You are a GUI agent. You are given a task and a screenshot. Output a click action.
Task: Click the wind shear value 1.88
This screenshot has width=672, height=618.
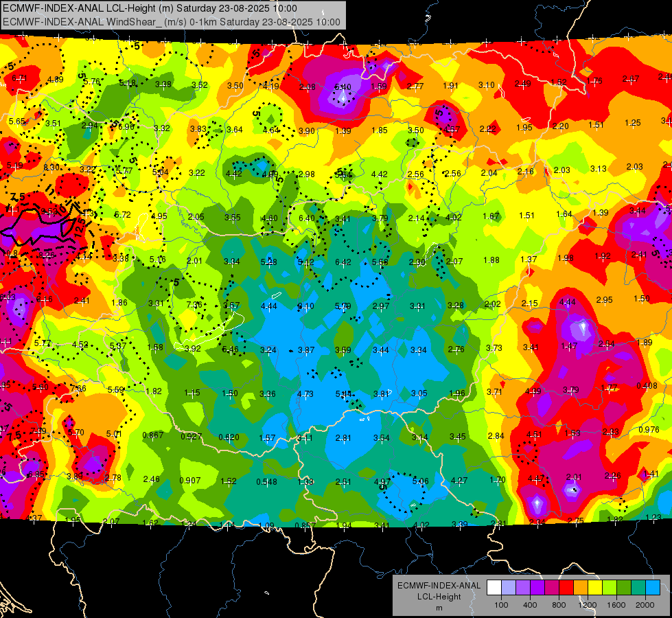491,260
